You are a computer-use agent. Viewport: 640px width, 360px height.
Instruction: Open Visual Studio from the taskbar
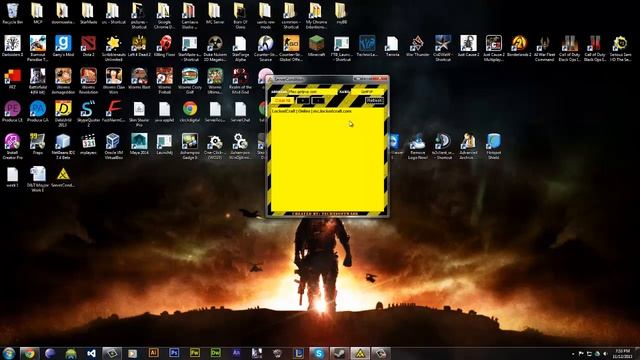(x=91, y=353)
